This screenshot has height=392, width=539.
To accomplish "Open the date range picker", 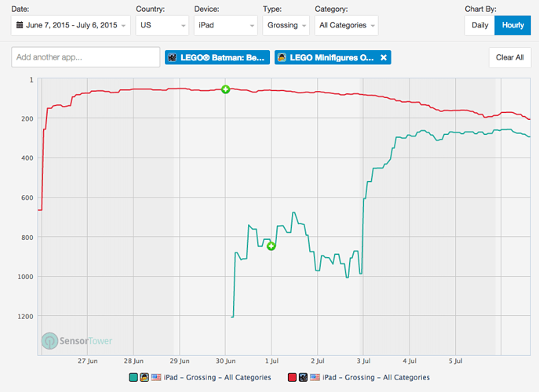I will (71, 25).
